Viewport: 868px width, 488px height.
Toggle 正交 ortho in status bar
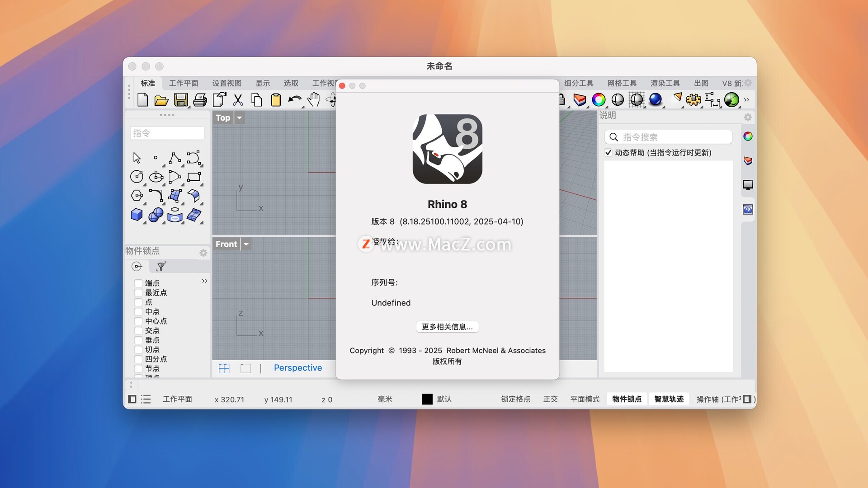tap(550, 399)
